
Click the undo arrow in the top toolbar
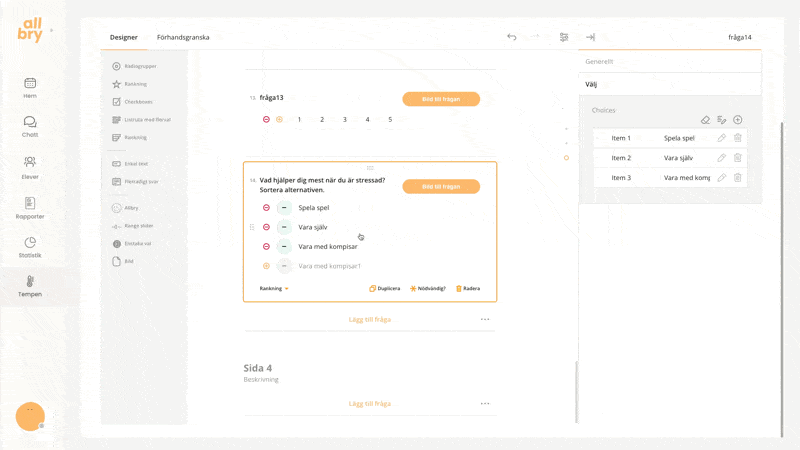pyautogui.click(x=512, y=37)
